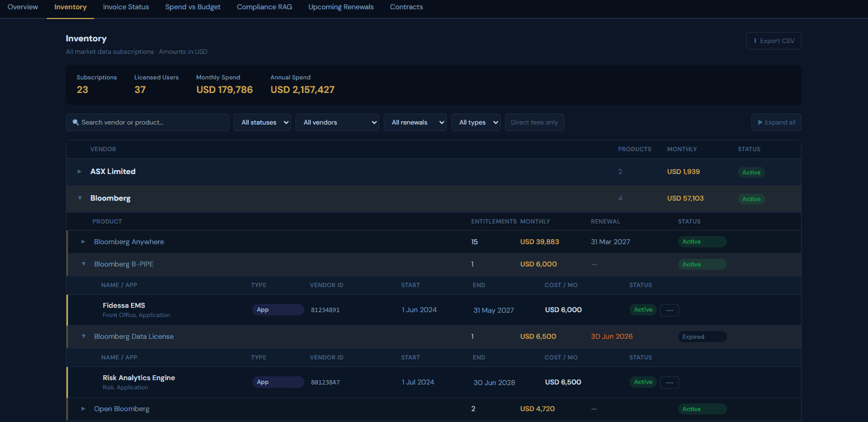Click the Open Bloomberg product name
Screen dimensions: 868x422
coord(122,408)
